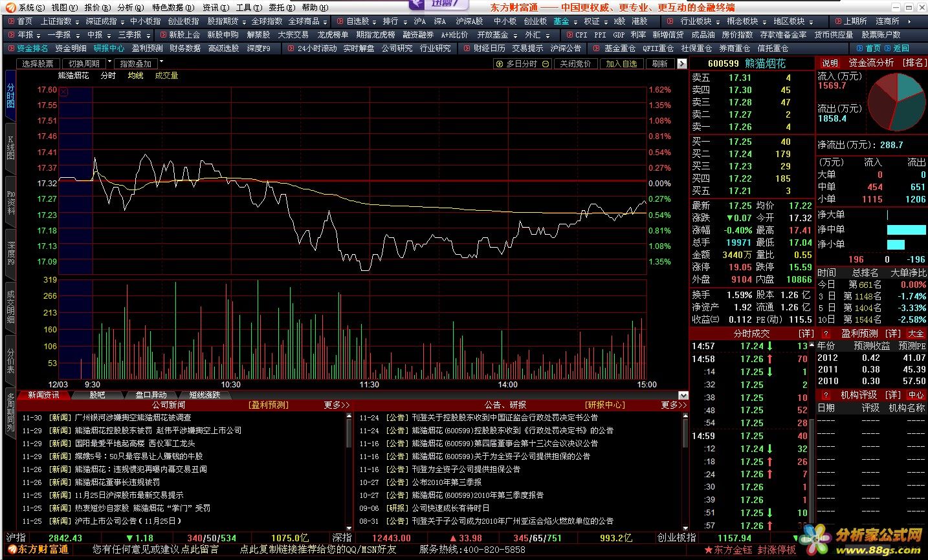The height and width of the screenshot is (560, 928).
Task: Click the 加入自选 button
Action: 621,63
